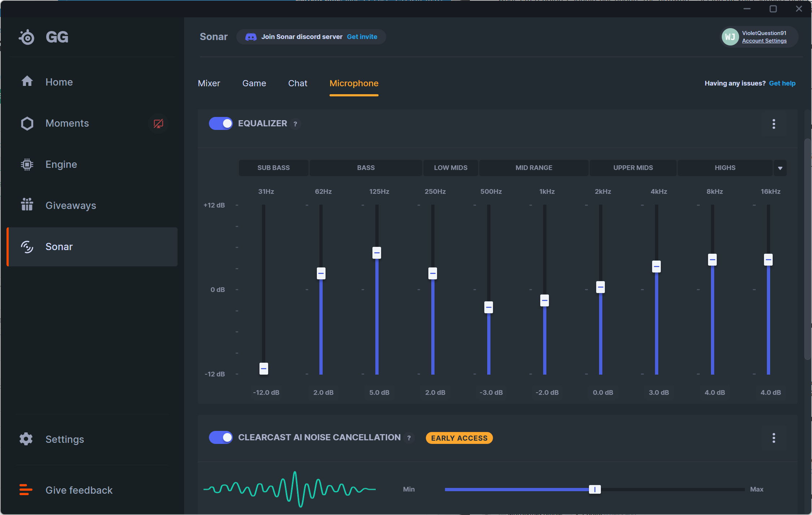
Task: Switch to the Mixer tab
Action: pyautogui.click(x=209, y=83)
